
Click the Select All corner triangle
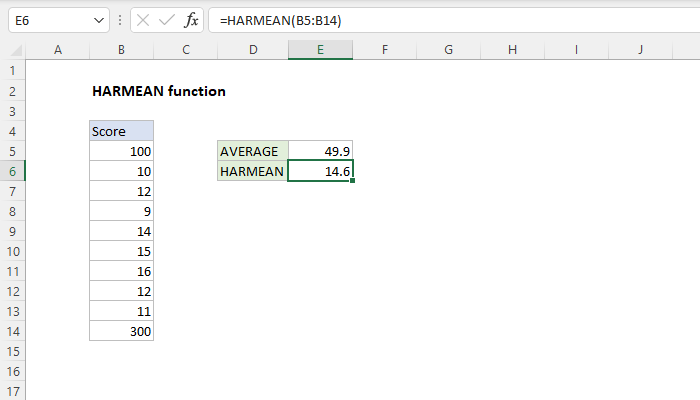point(16,50)
